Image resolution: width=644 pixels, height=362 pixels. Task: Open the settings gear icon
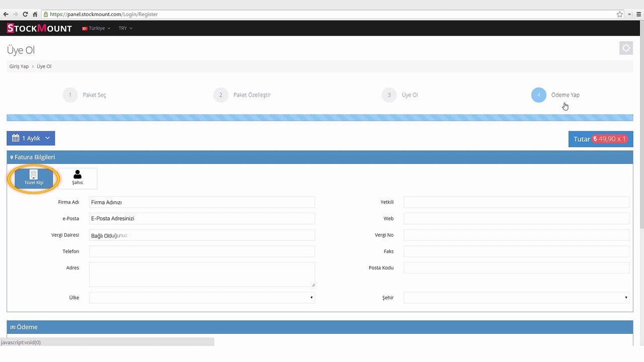click(x=626, y=48)
